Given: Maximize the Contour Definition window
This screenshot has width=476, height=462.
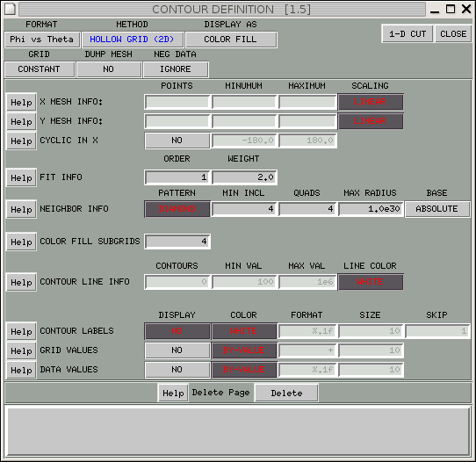Looking at the screenshot, I should 451,9.
